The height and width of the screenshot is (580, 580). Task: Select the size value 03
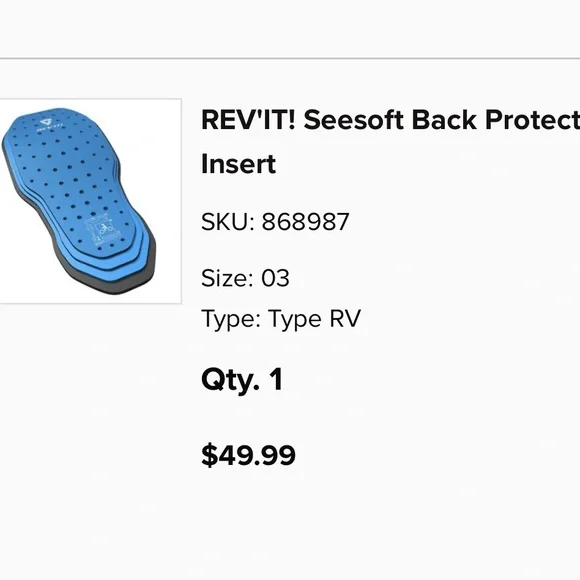(276, 278)
